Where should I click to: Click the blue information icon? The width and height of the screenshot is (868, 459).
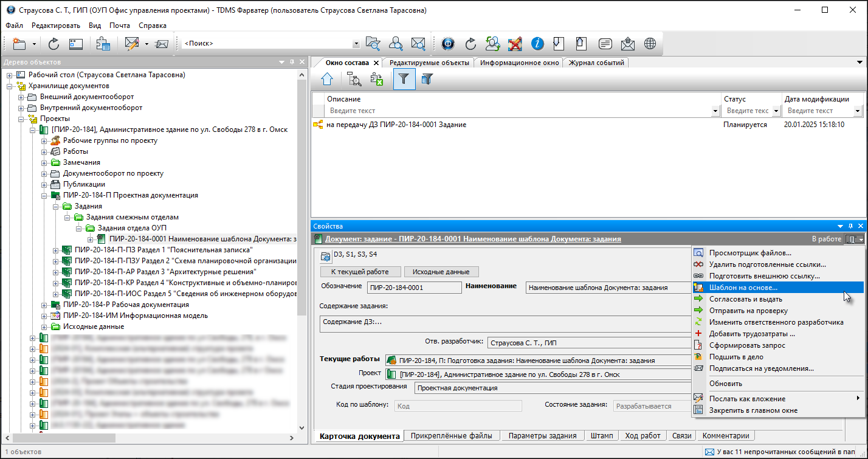pyautogui.click(x=537, y=44)
